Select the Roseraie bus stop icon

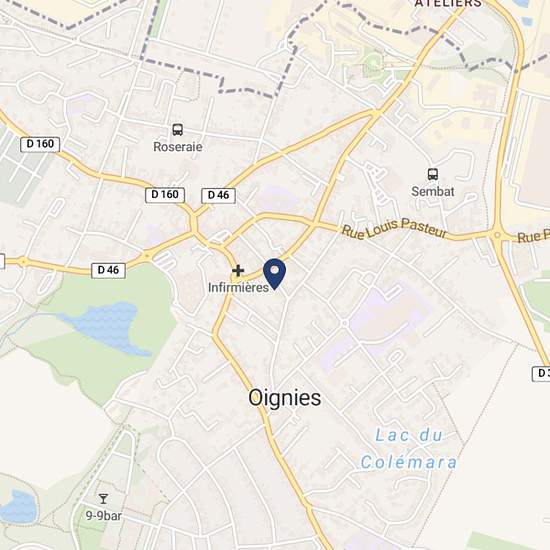pyautogui.click(x=177, y=130)
